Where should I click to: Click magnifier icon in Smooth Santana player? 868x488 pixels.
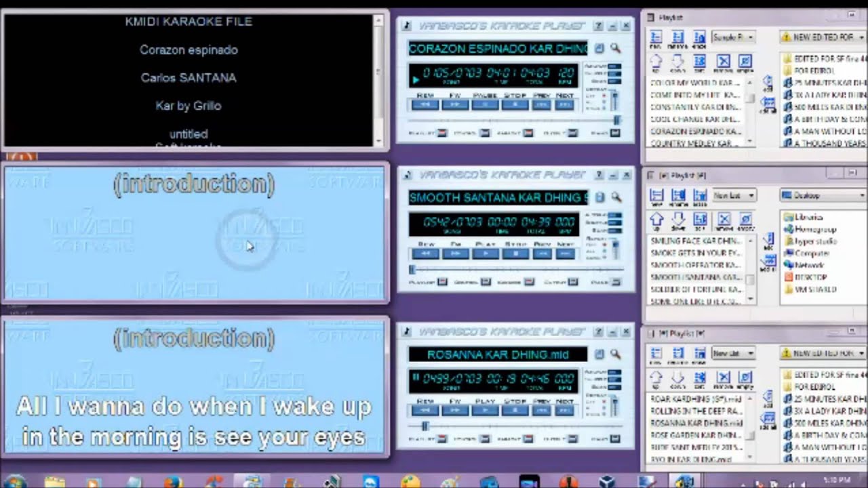pos(615,197)
